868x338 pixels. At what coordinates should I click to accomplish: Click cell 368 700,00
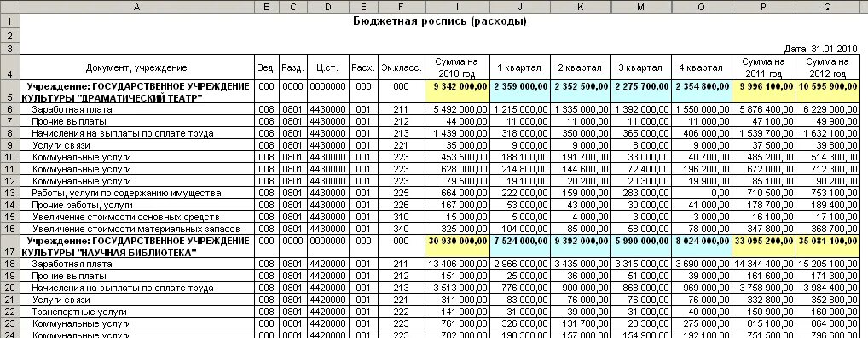click(x=828, y=229)
